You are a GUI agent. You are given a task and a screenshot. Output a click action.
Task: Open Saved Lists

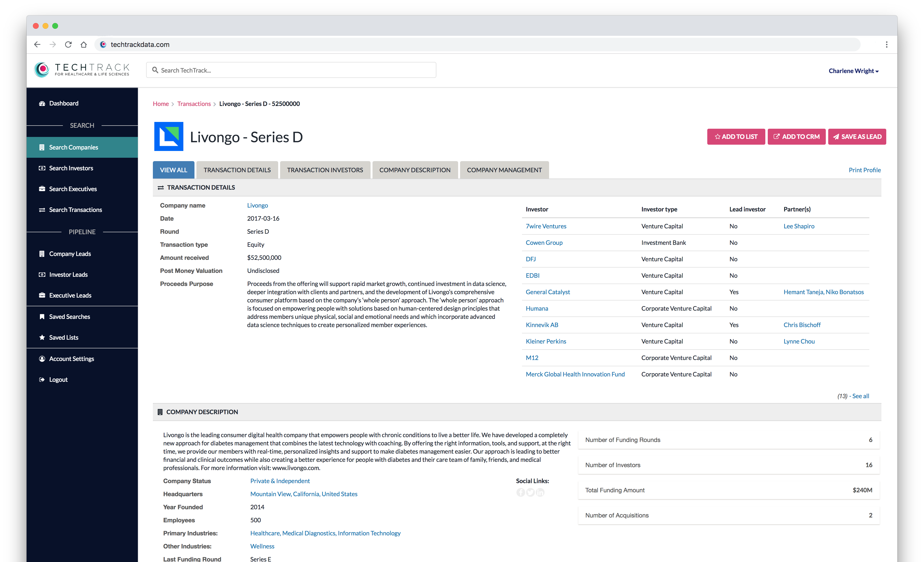[x=82, y=337]
